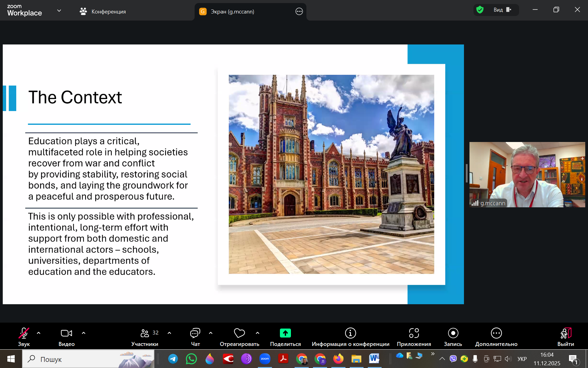Open Отреагировать reactions heart icon

pyautogui.click(x=239, y=336)
